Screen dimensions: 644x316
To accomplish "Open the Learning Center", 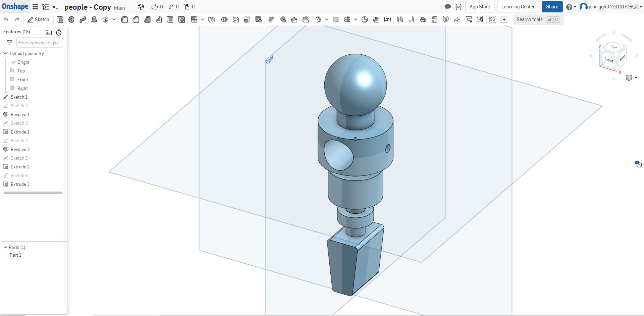I will point(518,7).
